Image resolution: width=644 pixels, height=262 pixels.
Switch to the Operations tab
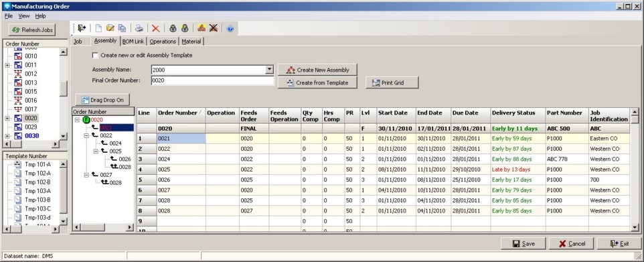pyautogui.click(x=163, y=42)
